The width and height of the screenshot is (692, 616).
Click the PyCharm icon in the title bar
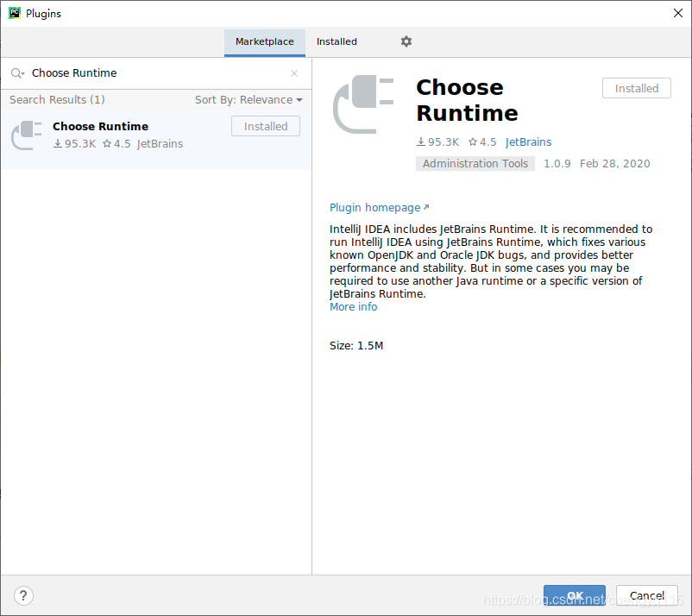coord(15,13)
